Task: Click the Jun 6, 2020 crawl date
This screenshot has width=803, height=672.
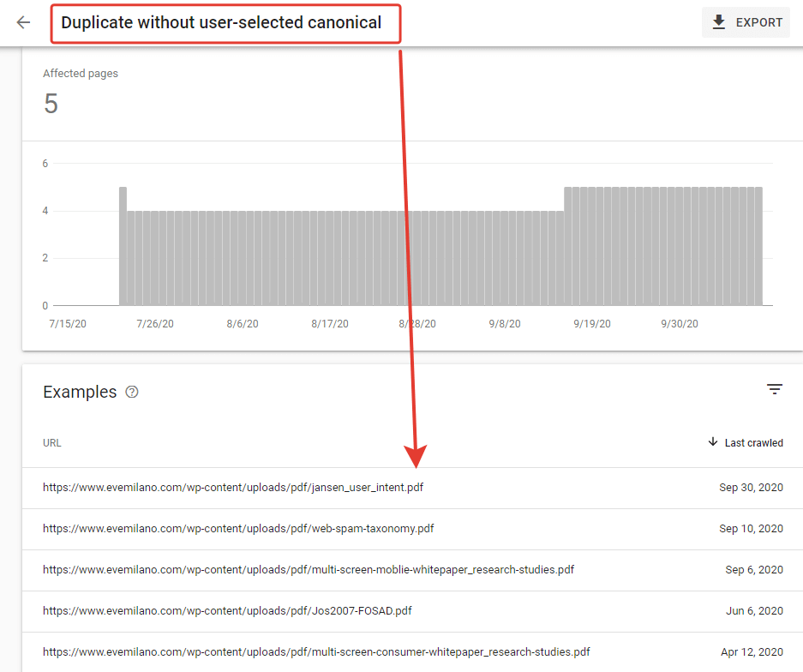Action: pyautogui.click(x=754, y=611)
